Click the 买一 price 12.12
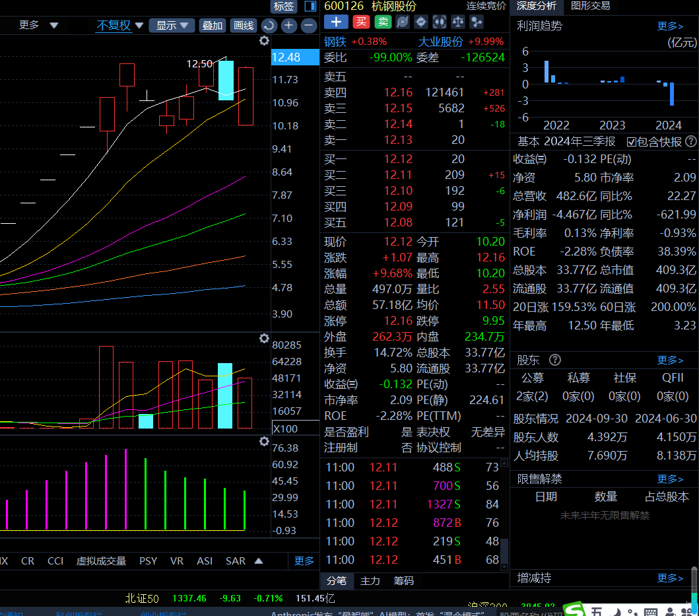This screenshot has height=616, width=699. pos(398,159)
